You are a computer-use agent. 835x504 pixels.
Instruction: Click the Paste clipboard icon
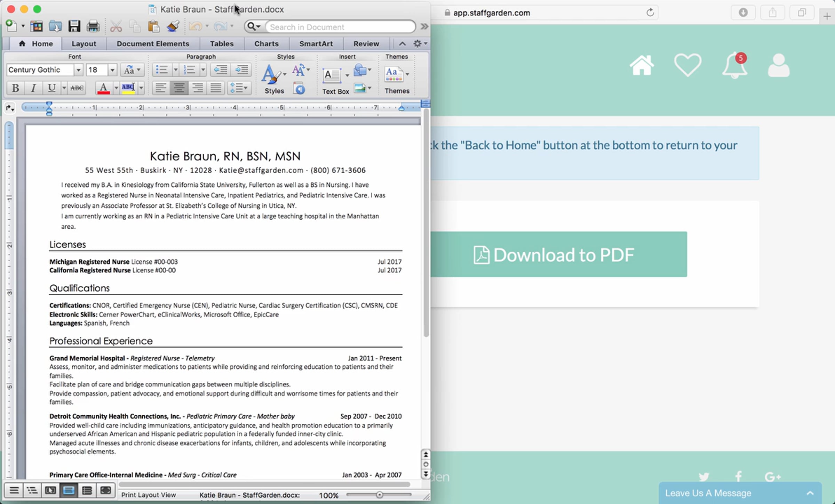click(x=153, y=26)
